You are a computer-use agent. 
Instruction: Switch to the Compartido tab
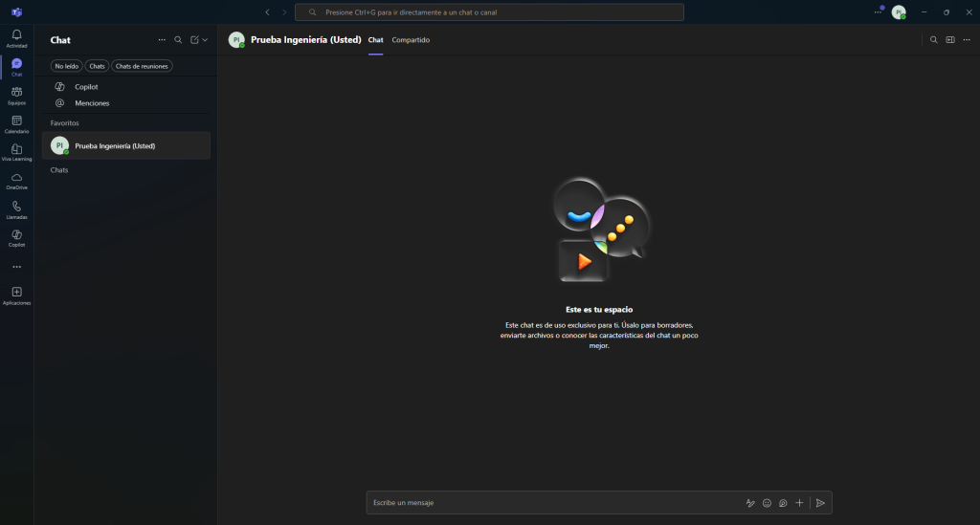(x=411, y=40)
